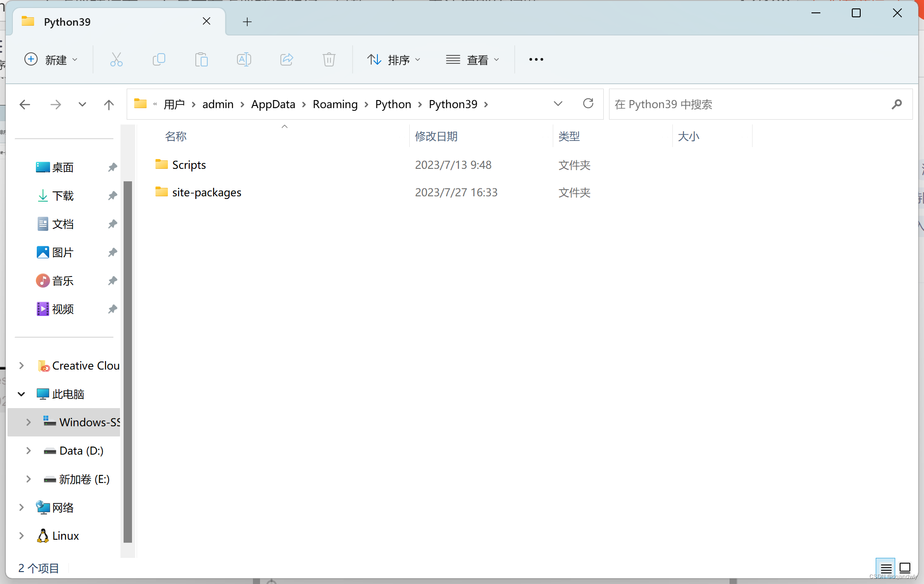924x584 pixels.
Task: Sort by 大小 column header
Action: (689, 136)
